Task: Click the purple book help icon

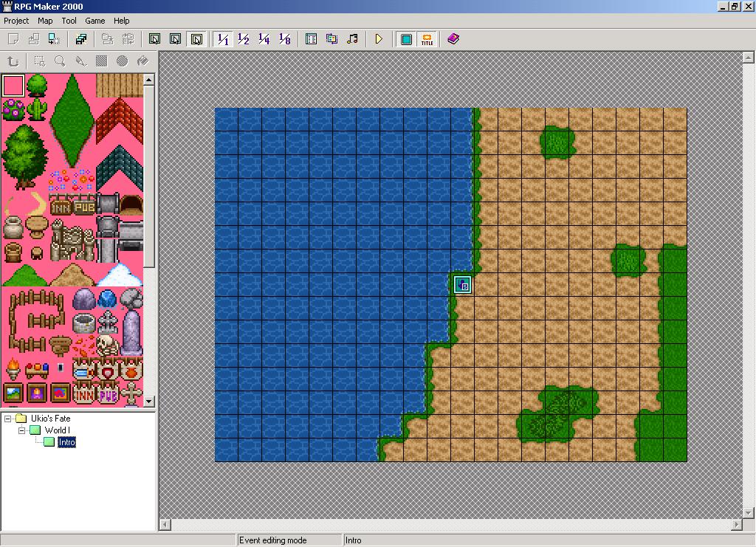Action: click(x=453, y=39)
